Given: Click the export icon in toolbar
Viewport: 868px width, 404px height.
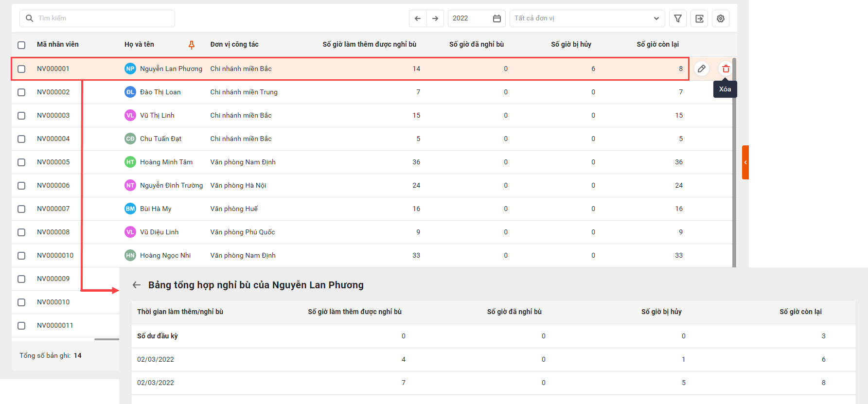Looking at the screenshot, I should click(x=699, y=18).
